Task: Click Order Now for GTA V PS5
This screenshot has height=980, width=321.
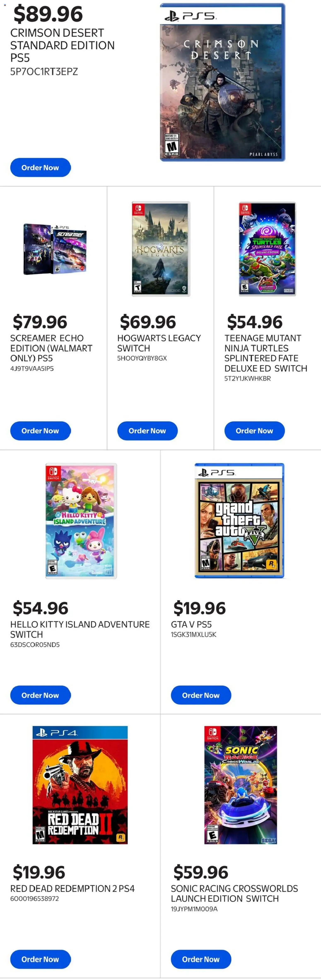Action: coord(201,695)
